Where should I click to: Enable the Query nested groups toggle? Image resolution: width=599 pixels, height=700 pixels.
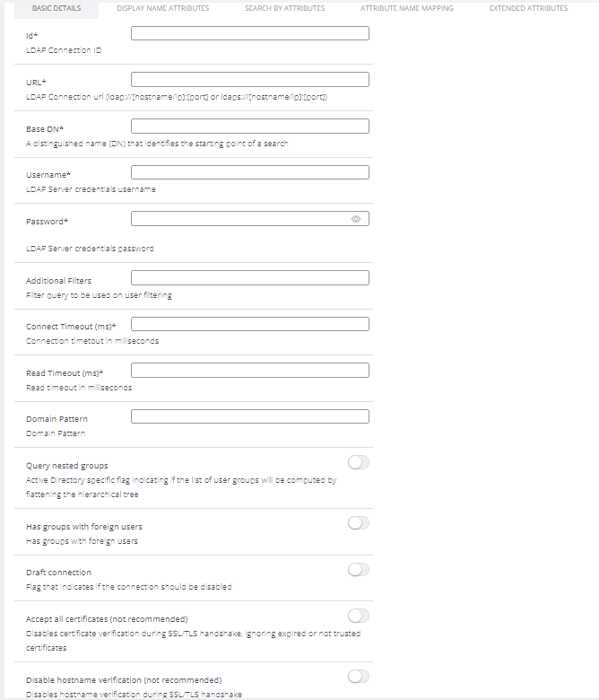click(358, 462)
